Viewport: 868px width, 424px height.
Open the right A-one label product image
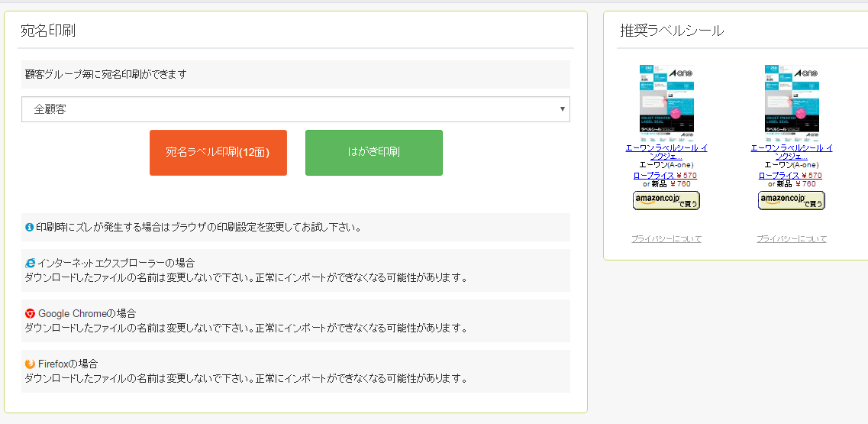(792, 102)
